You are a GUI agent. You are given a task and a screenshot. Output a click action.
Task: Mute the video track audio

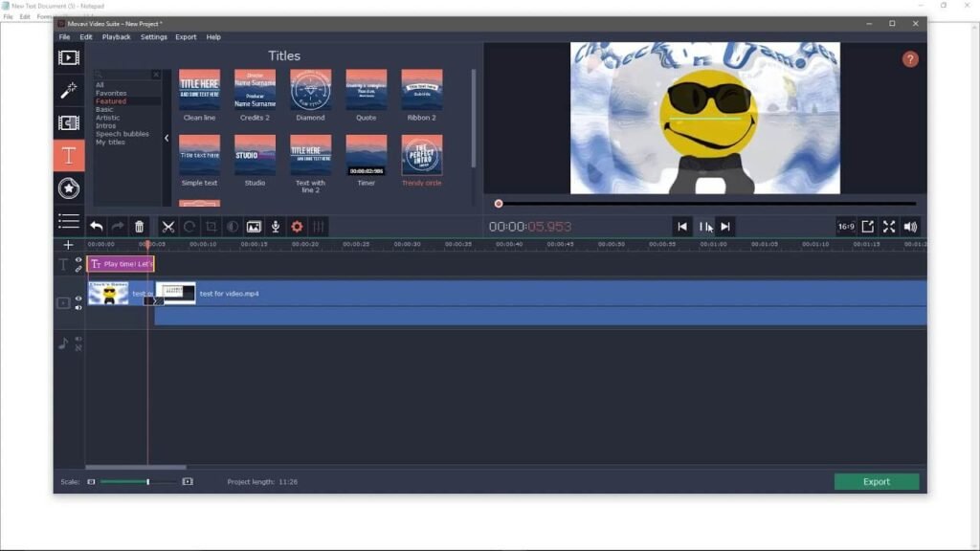[78, 307]
